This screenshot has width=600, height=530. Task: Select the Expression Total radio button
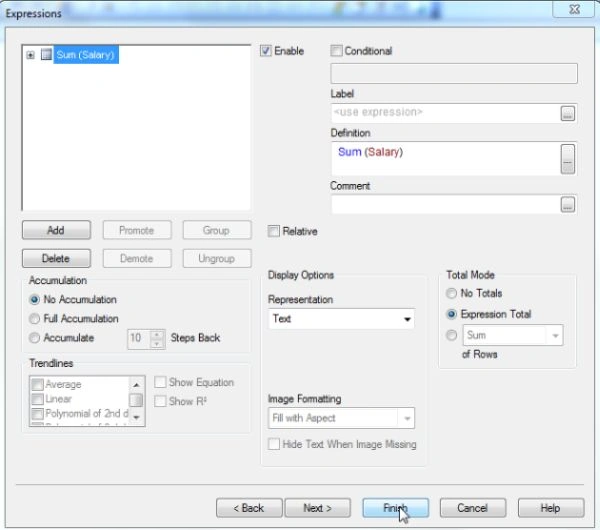[452, 315]
